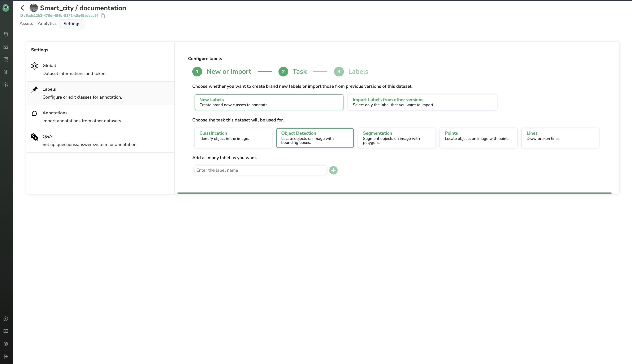The height and width of the screenshot is (364, 632).
Task: Click the layers stack icon in the sidebar
Action: [6, 72]
